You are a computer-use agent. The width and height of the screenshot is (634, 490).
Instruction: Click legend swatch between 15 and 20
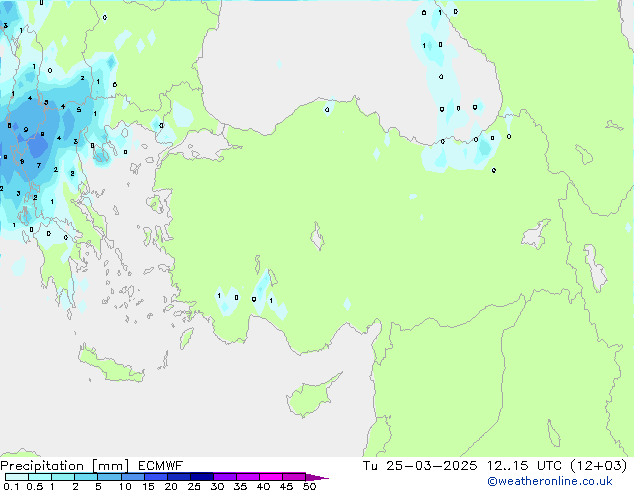point(156,477)
